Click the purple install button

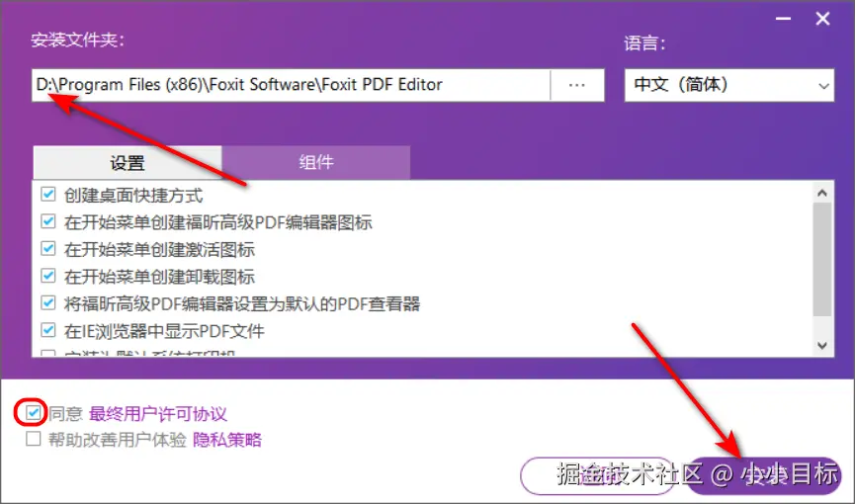(763, 475)
